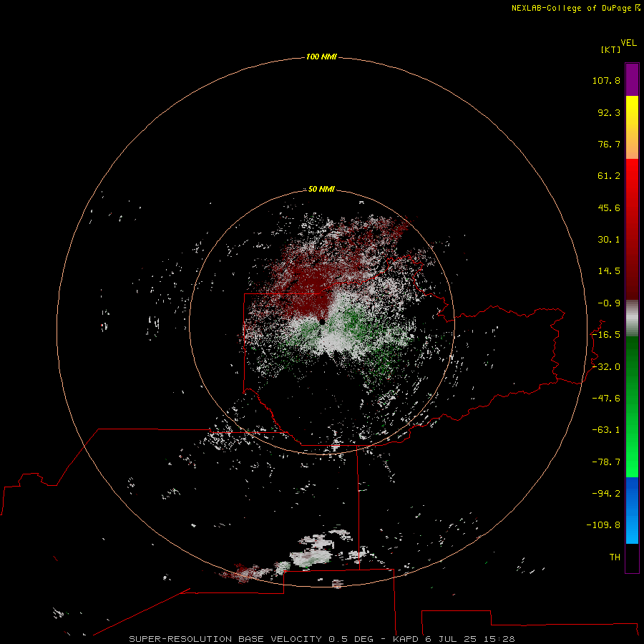Image resolution: width=644 pixels, height=644 pixels.
Task: Click the -78.7 legend value
Action: tap(606, 462)
